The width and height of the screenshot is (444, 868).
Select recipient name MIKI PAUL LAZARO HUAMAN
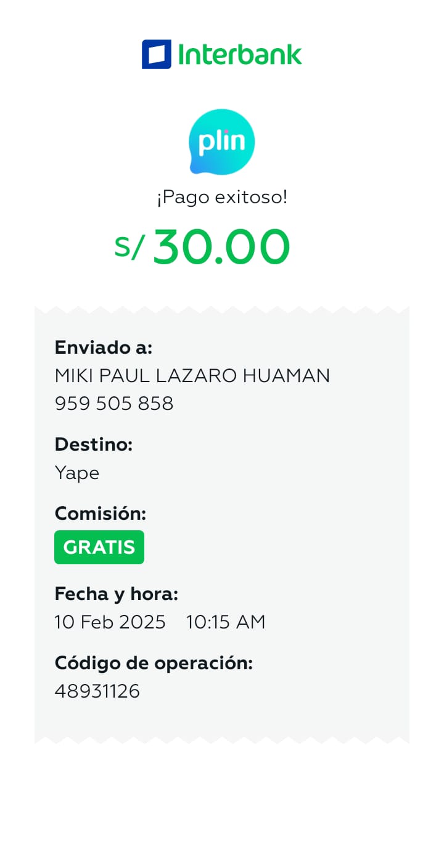click(x=192, y=375)
